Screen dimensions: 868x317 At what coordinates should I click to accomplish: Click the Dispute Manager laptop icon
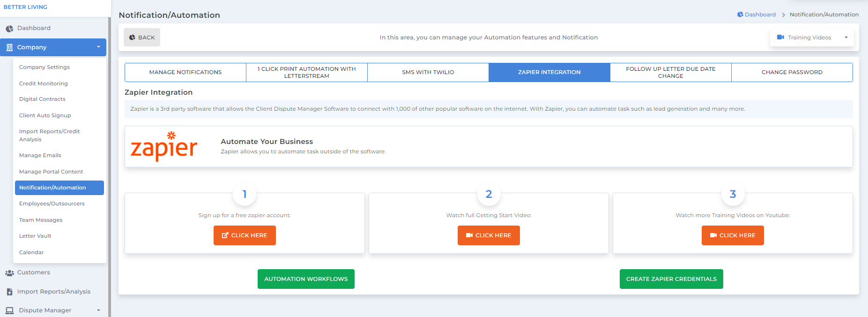coord(9,310)
